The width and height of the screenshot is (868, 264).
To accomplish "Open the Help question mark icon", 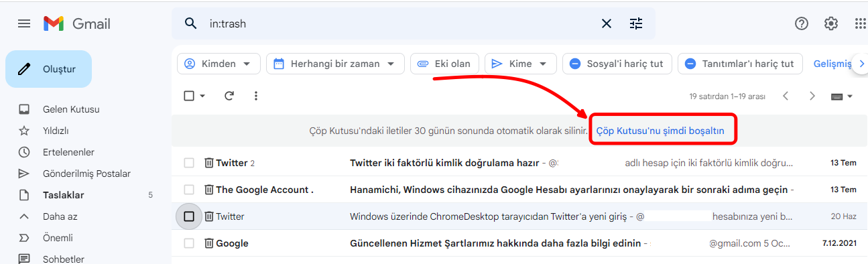I will pyautogui.click(x=802, y=23).
